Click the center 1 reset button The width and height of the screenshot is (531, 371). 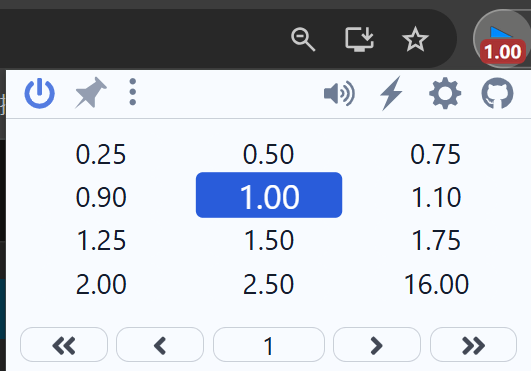[269, 345]
